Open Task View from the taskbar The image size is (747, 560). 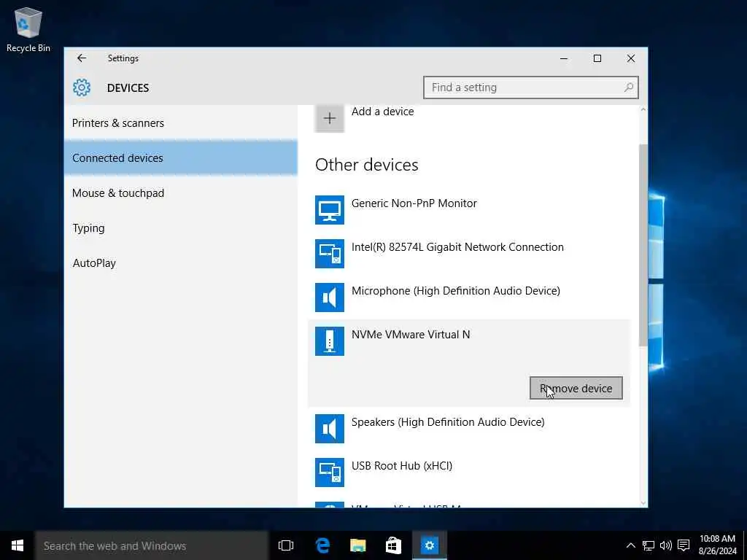tap(286, 545)
